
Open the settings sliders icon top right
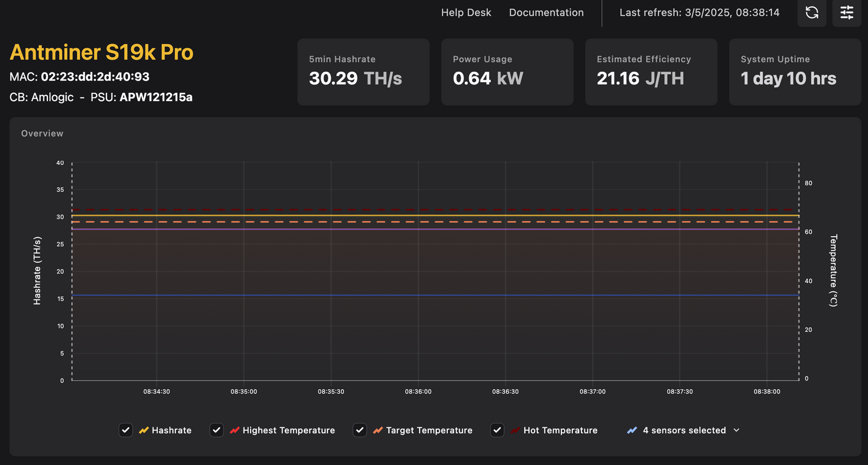pos(847,13)
